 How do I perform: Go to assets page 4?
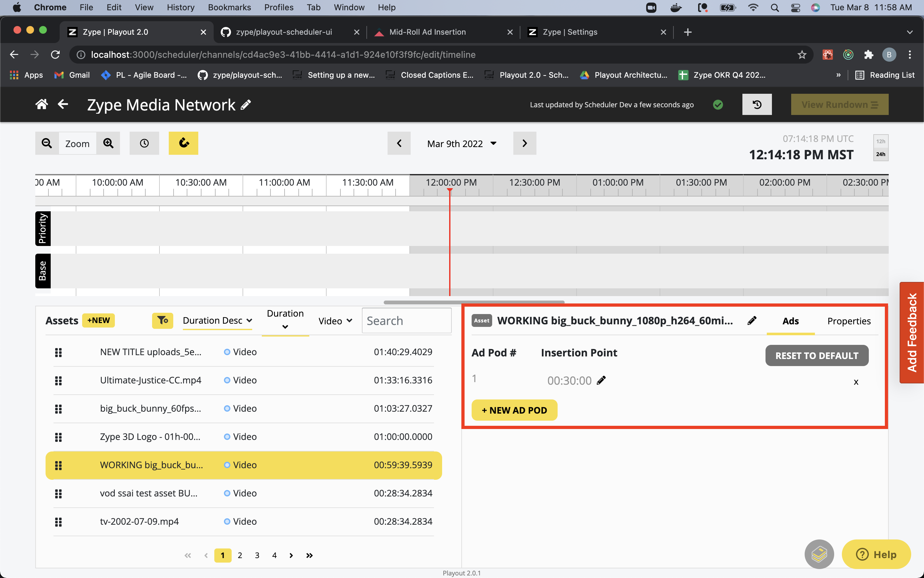tap(274, 556)
